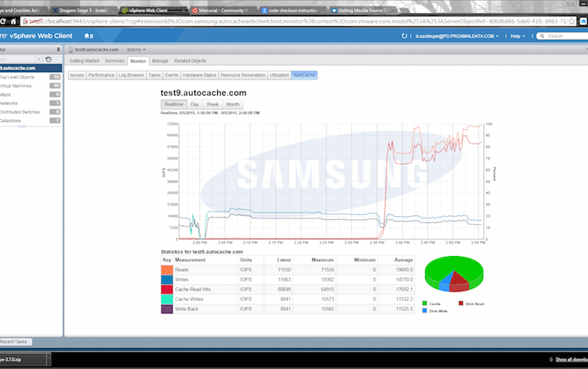
Task: Click the Write Back purple swatch
Action: tap(167, 309)
